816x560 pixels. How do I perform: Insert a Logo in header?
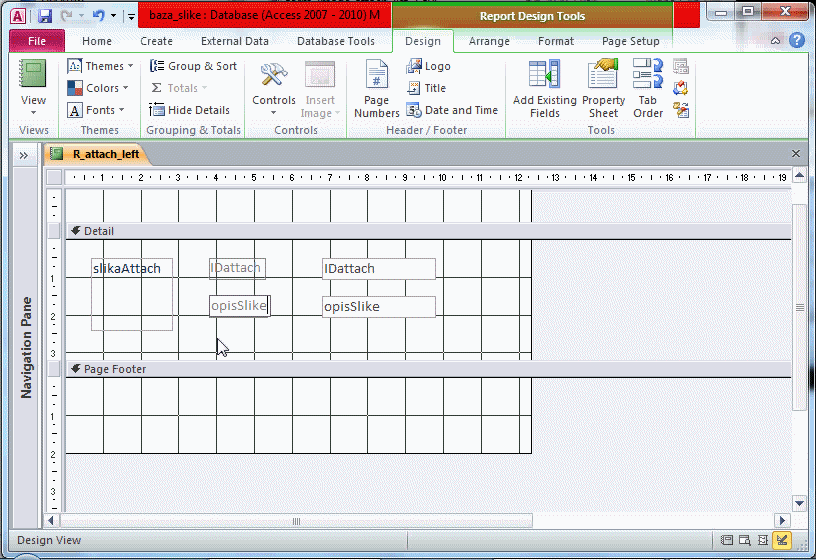428,66
